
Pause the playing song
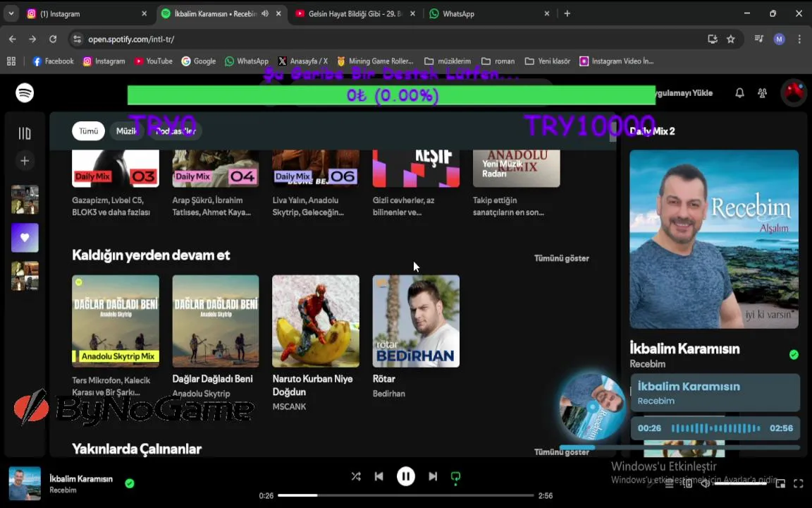[x=405, y=476]
